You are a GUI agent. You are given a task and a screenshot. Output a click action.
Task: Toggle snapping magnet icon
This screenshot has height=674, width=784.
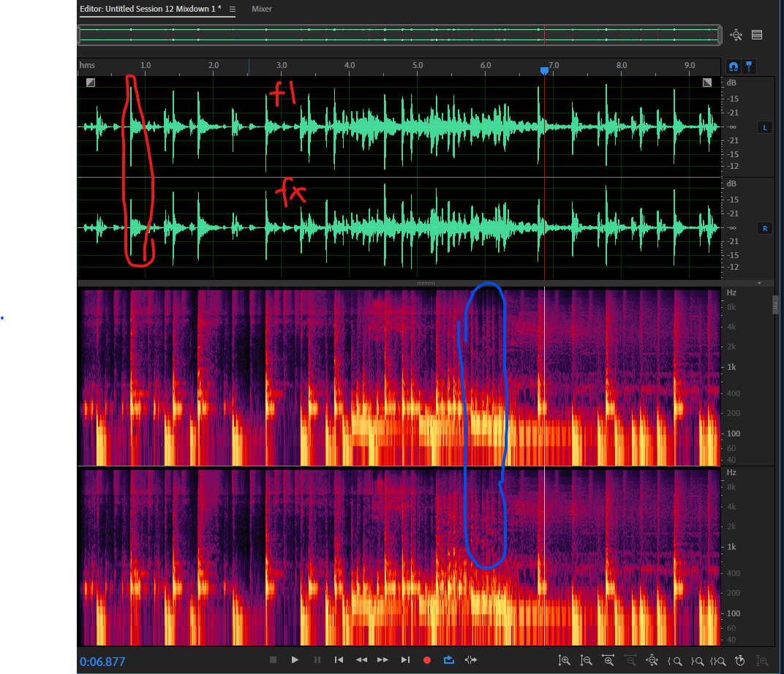point(733,66)
